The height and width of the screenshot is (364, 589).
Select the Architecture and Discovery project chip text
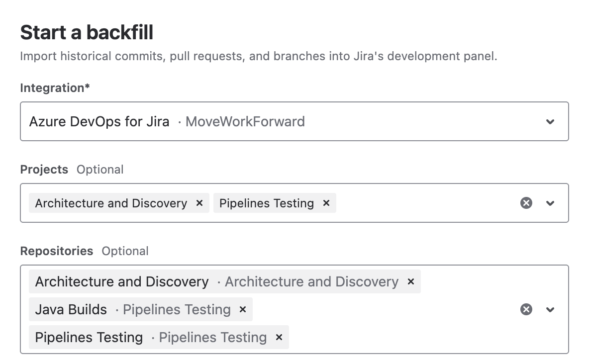pyautogui.click(x=111, y=203)
